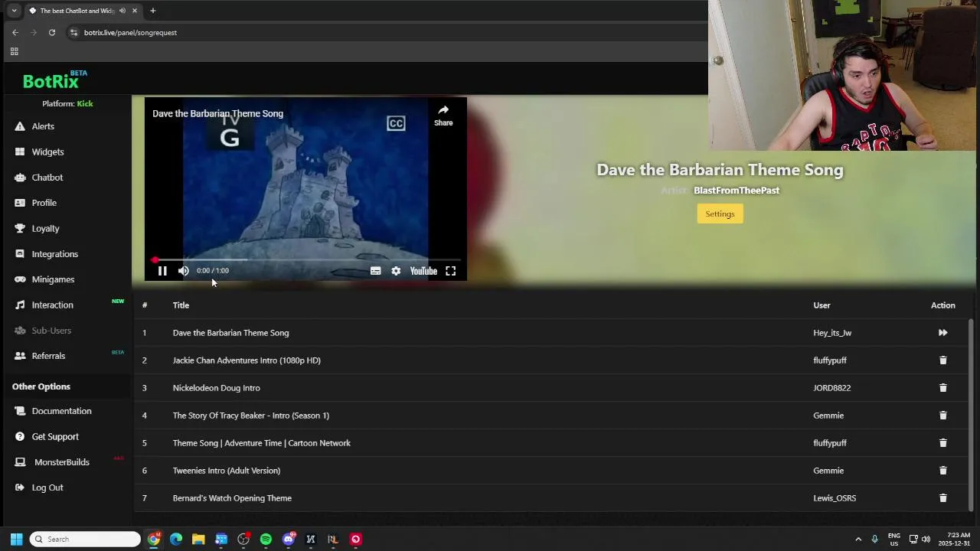This screenshot has height=551, width=980.
Task: Open the Profile page
Action: (44, 203)
